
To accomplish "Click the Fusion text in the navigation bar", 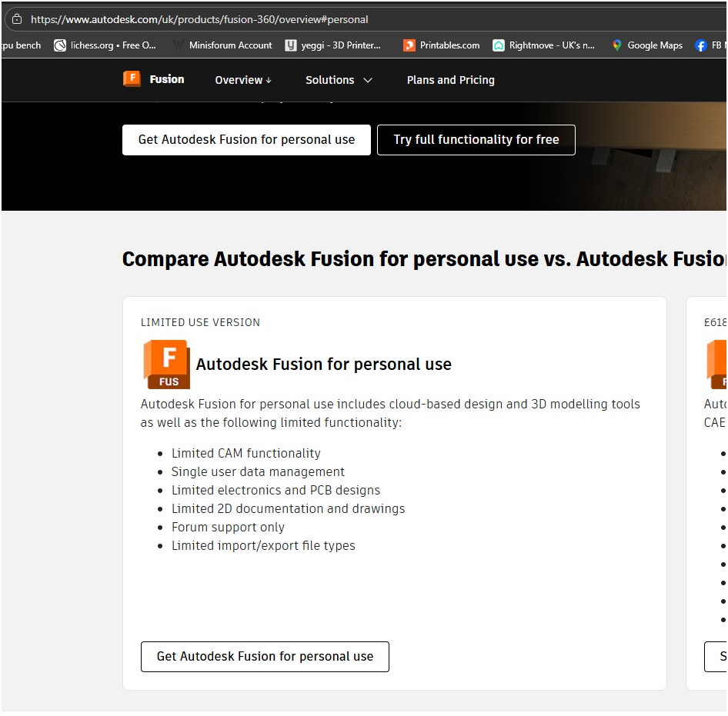I will pos(167,79).
